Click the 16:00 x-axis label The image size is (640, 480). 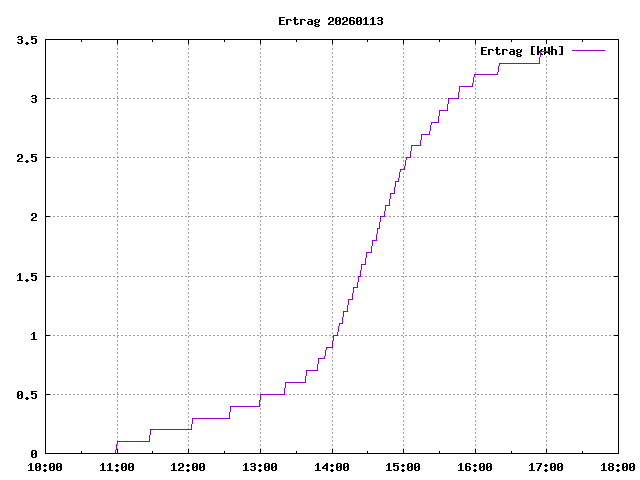pyautogui.click(x=474, y=467)
